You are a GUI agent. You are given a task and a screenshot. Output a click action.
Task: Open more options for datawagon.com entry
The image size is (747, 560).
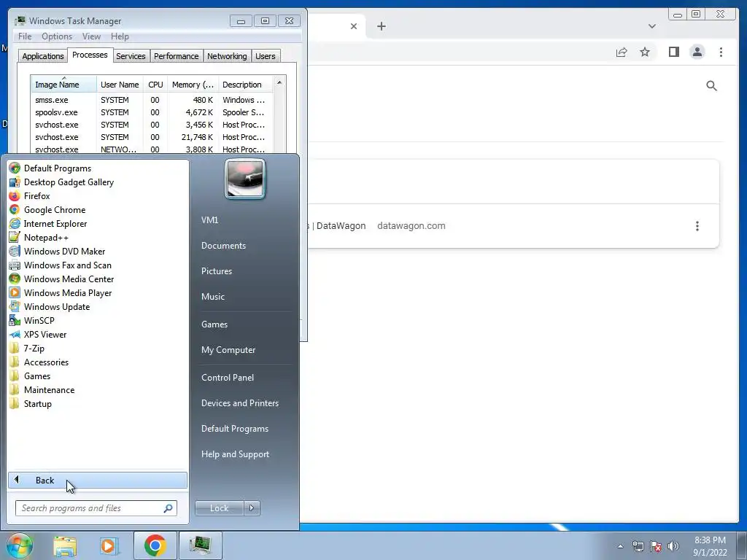pos(697,226)
